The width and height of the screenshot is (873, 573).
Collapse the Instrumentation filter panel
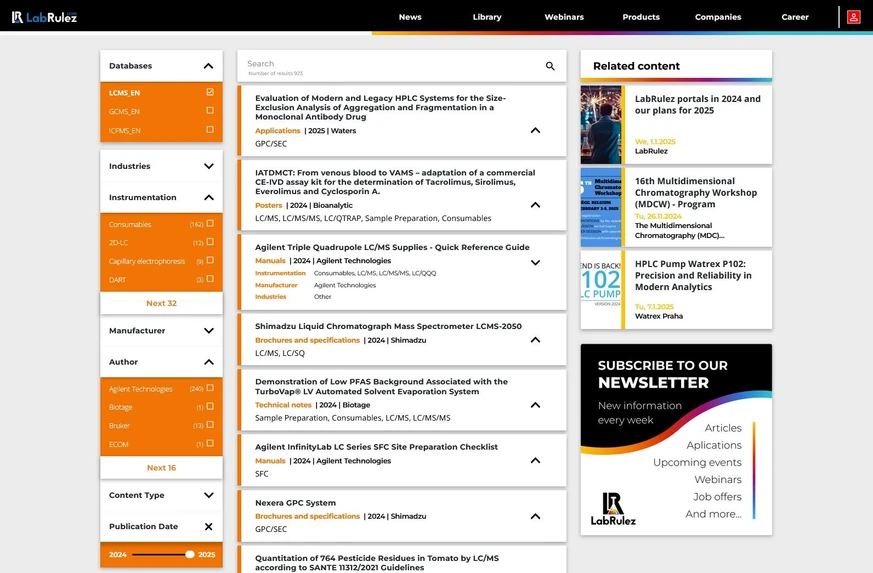pyautogui.click(x=208, y=197)
